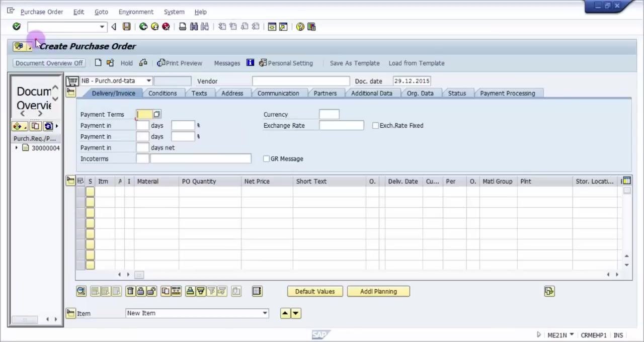The image size is (644, 342).
Task: Click the Hold button
Action: [x=127, y=63]
